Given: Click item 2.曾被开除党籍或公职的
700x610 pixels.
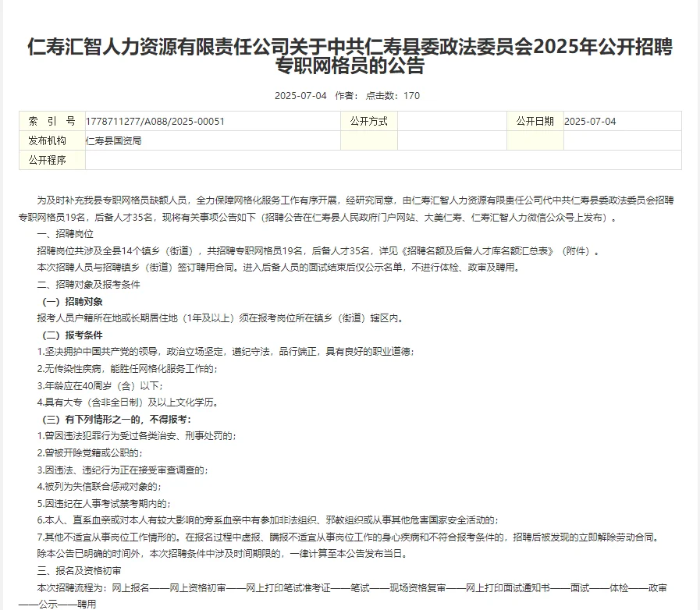Looking at the screenshot, I should 91,453.
